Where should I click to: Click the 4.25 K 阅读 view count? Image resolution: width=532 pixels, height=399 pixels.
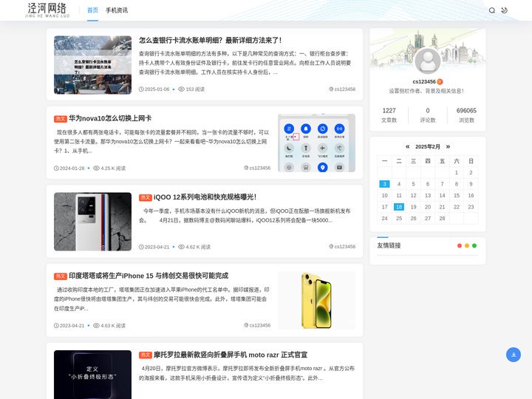109,168
